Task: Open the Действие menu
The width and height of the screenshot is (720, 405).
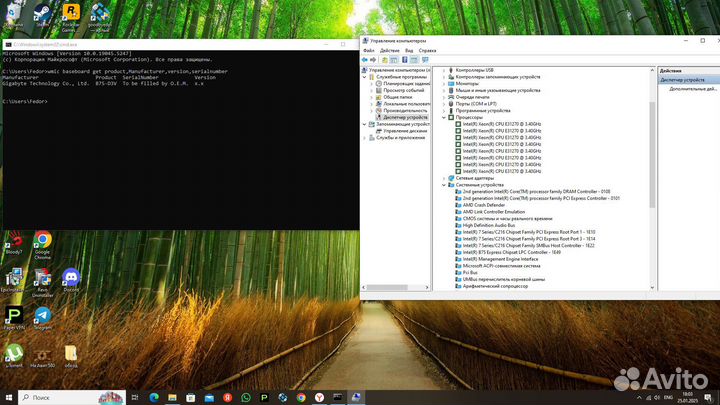Action: tap(389, 50)
